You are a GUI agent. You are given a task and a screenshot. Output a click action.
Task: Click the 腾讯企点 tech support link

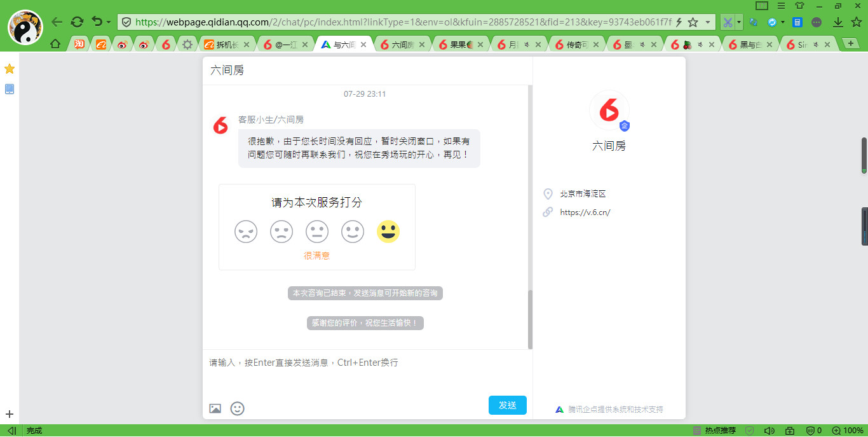[x=616, y=409]
